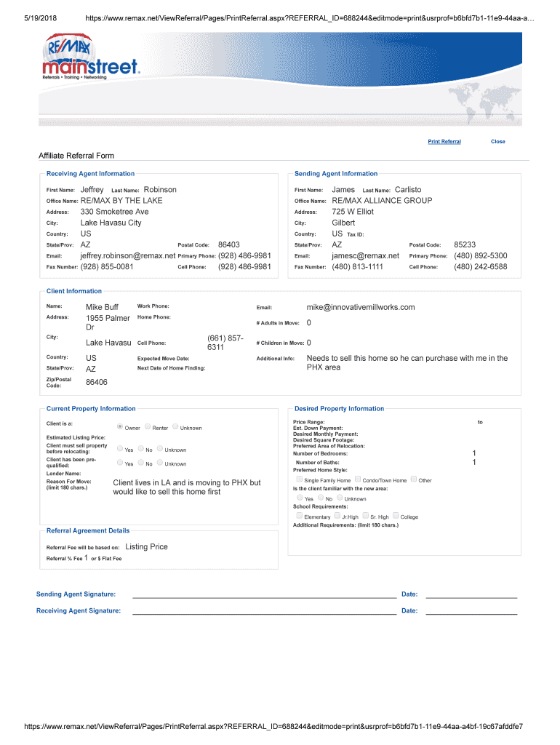Click the RE/MAX mainstreet logo
This screenshot has width=560, height=745.
[x=90, y=60]
